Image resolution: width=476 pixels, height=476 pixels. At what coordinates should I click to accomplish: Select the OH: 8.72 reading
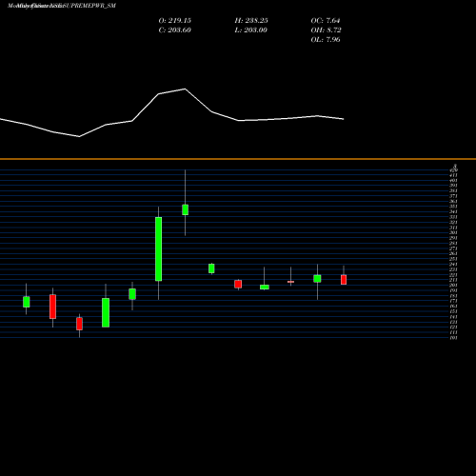point(326,30)
